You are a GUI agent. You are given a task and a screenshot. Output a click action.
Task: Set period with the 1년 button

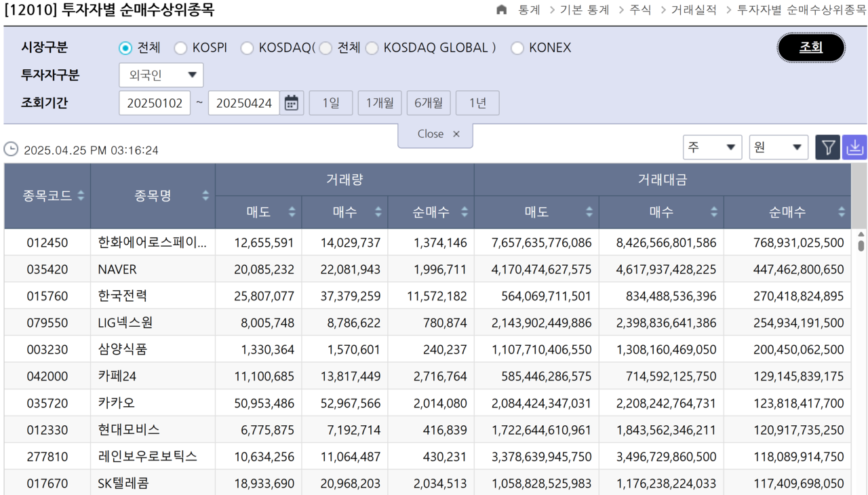coord(477,103)
